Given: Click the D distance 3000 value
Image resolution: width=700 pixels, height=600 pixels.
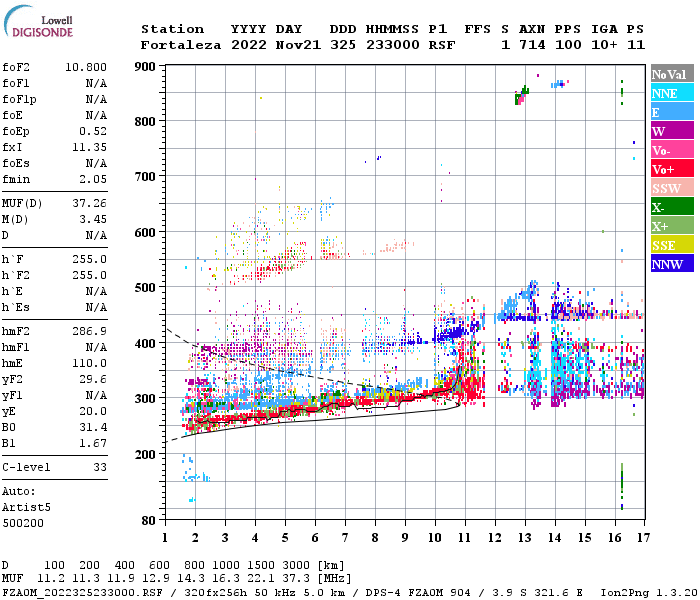Looking at the screenshot, I should (x=296, y=566).
